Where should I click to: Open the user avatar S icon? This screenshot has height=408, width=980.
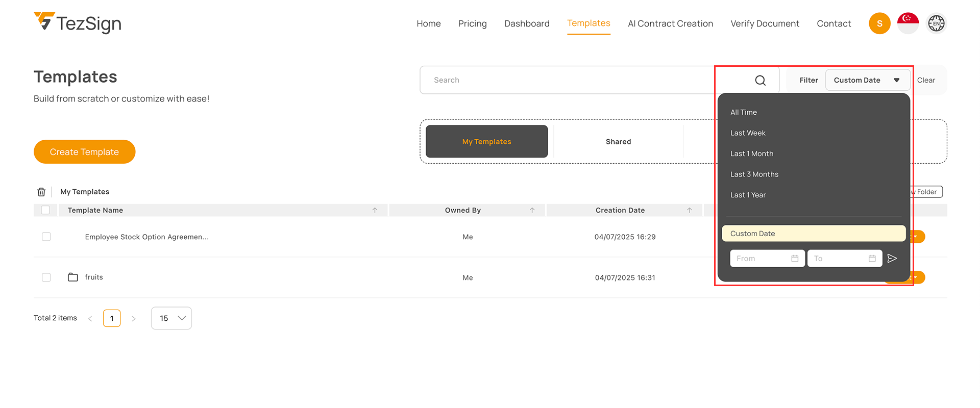coord(879,23)
